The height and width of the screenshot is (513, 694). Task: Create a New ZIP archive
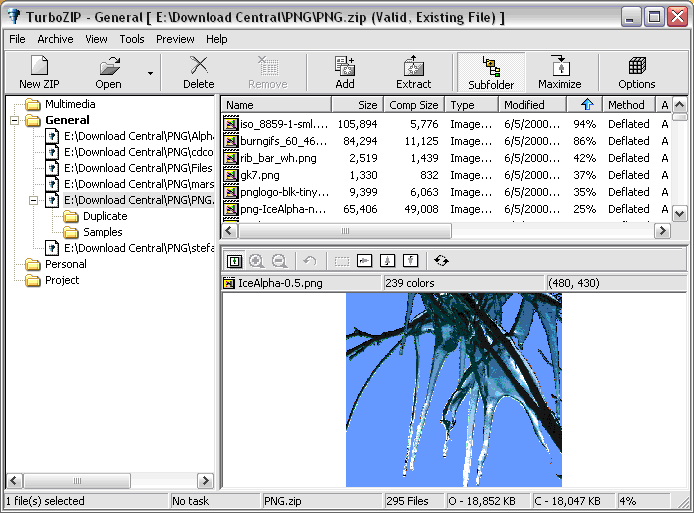39,72
